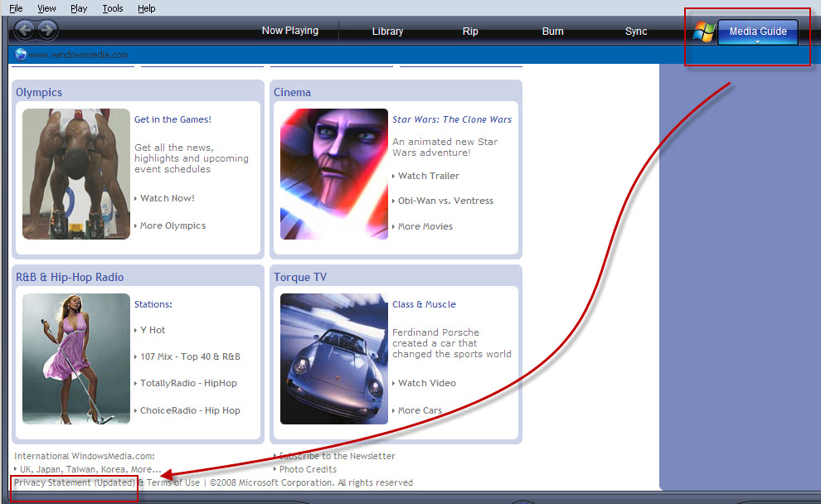821x504 pixels.
Task: Open the 'Terms of Use' link
Action: point(172,482)
